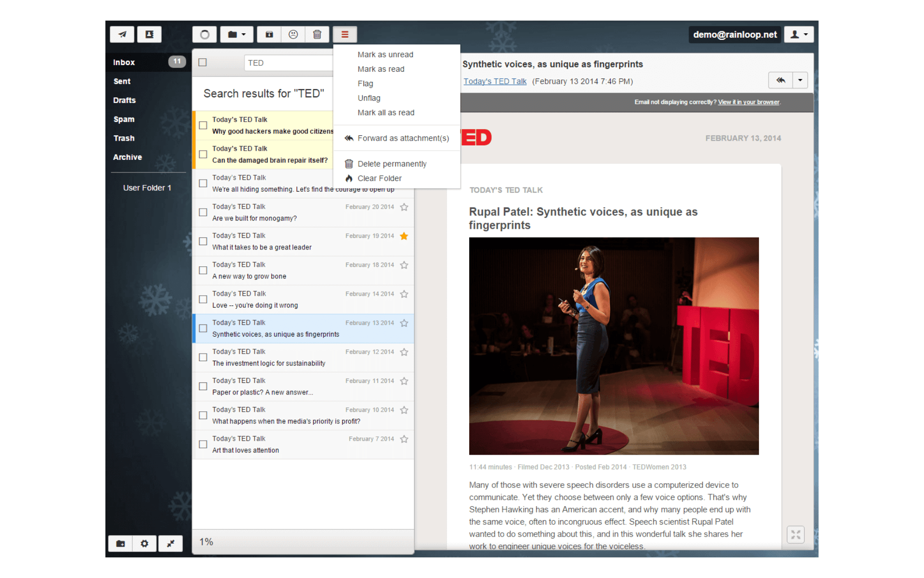Star the February 12 2014 message

[404, 352]
